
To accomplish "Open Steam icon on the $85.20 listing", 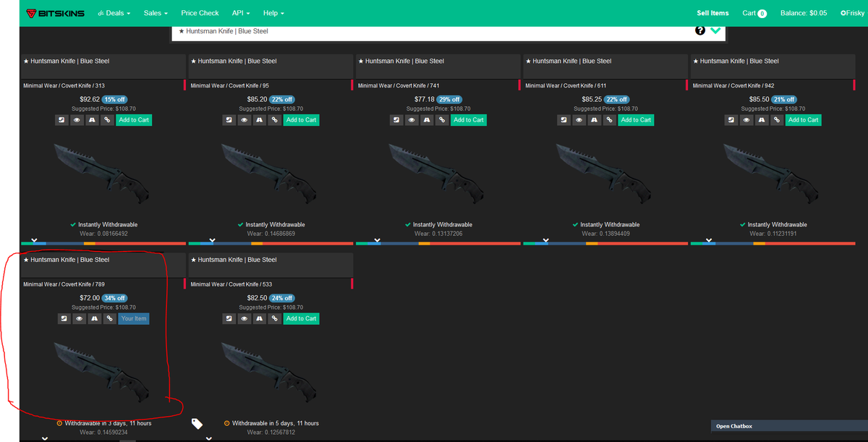I will (230, 120).
